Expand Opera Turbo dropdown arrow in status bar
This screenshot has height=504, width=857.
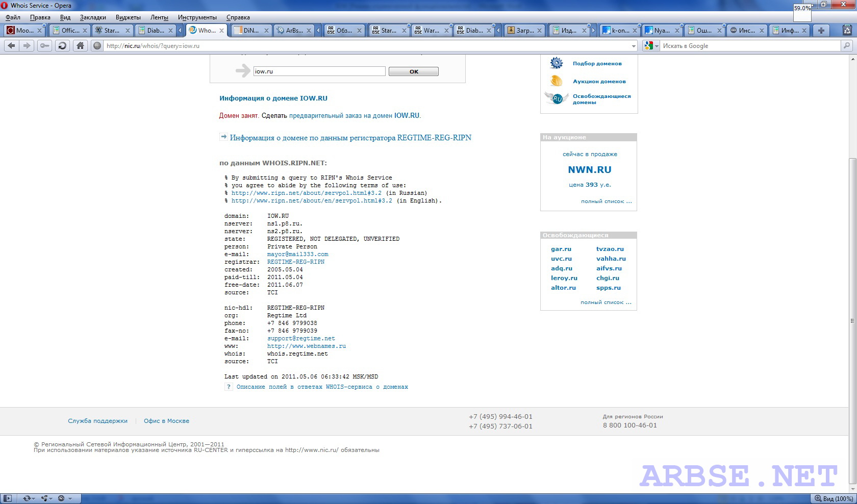[70, 498]
